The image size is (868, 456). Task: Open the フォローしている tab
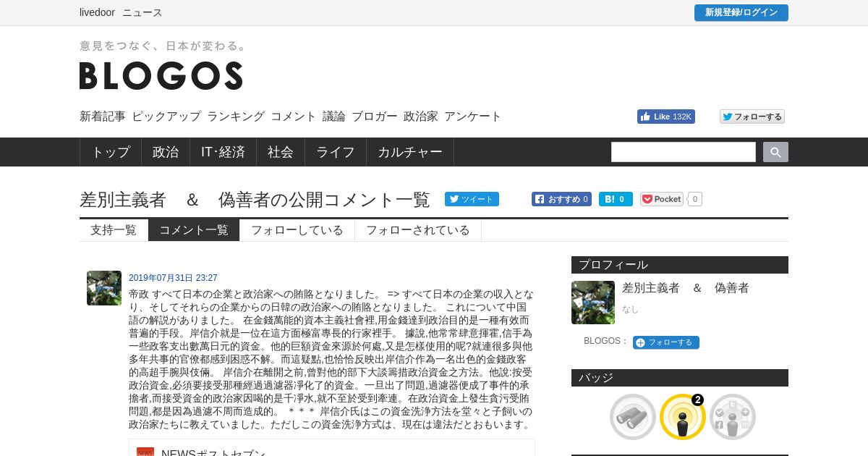(x=297, y=230)
